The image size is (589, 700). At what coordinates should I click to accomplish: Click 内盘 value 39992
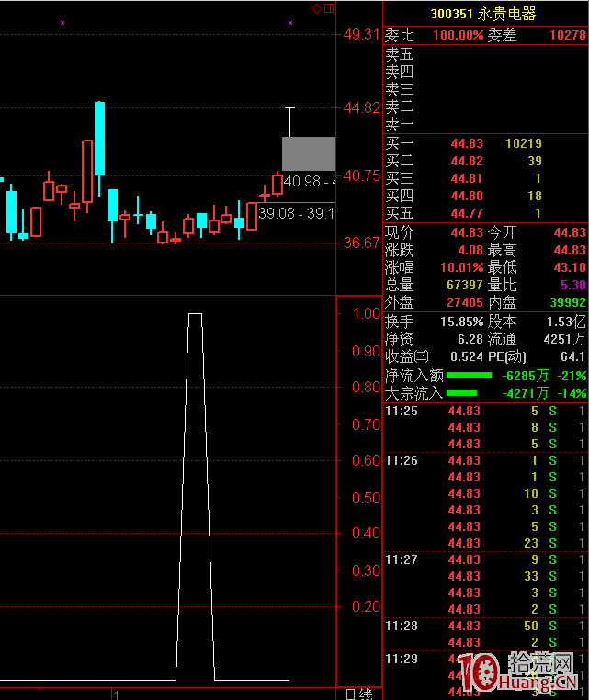[568, 302]
